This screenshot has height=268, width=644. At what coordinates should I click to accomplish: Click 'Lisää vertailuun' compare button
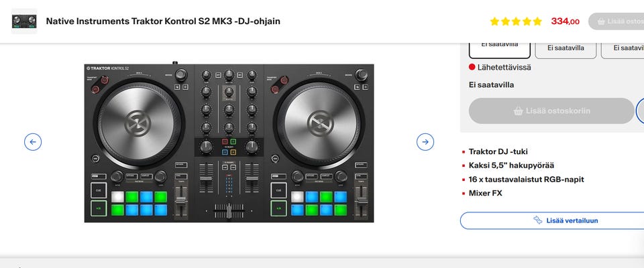[552, 220]
